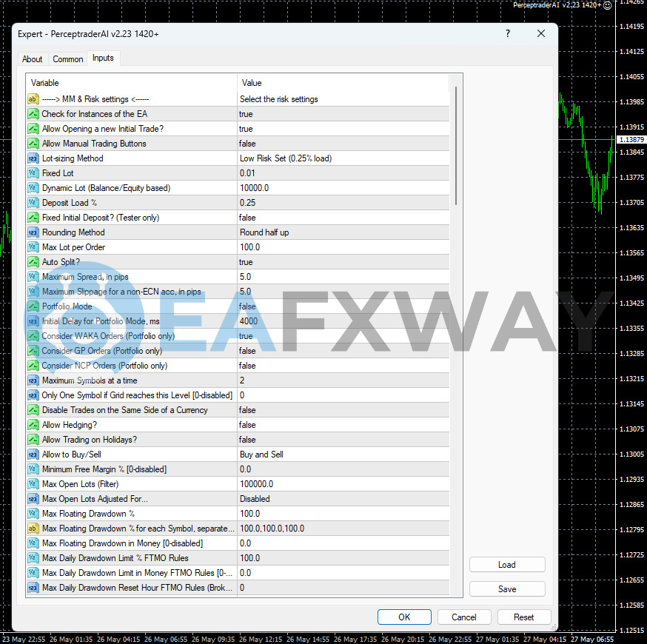The height and width of the screenshot is (644, 647).
Task: Click the OK button
Action: [x=404, y=617]
